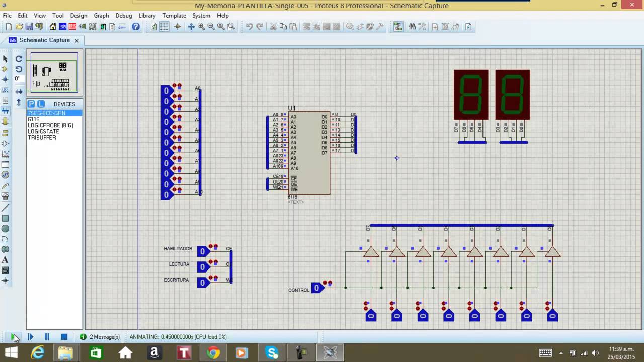Viewport: 644px width, 362px height.
Task: Select the 2D text A tool
Action: click(x=5, y=260)
